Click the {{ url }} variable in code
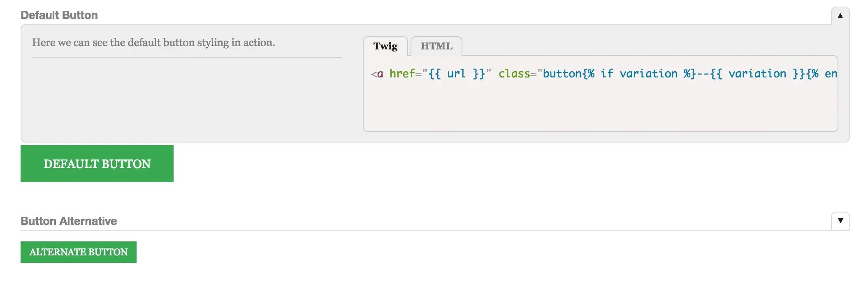 coord(457,74)
